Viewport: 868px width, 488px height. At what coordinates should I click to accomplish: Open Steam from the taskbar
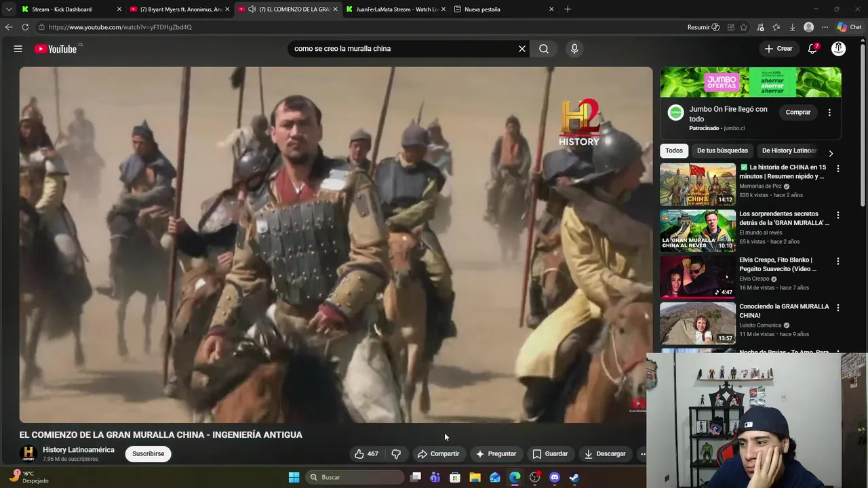574,477
